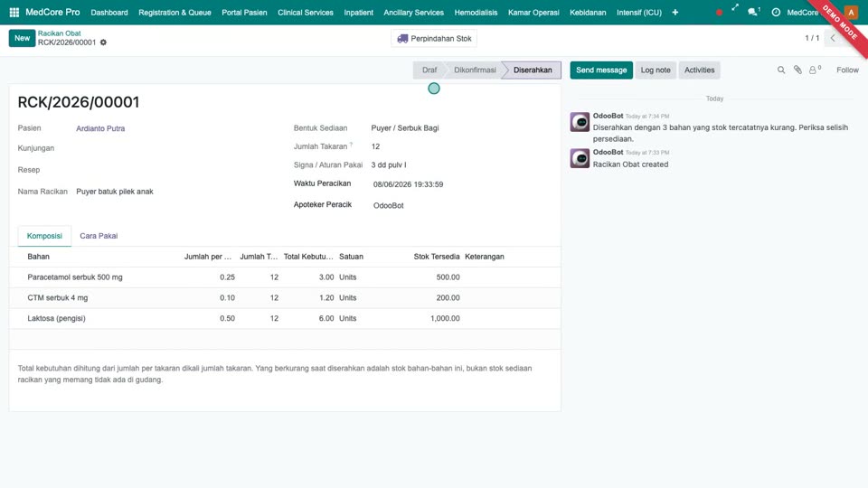868x488 pixels.
Task: Click OdooBot name on 7:34 PM message
Action: (608, 116)
